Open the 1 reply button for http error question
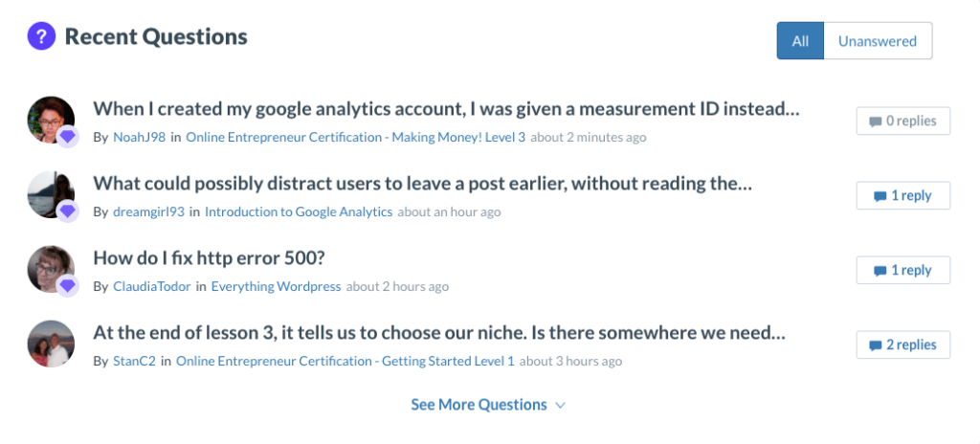 click(902, 271)
